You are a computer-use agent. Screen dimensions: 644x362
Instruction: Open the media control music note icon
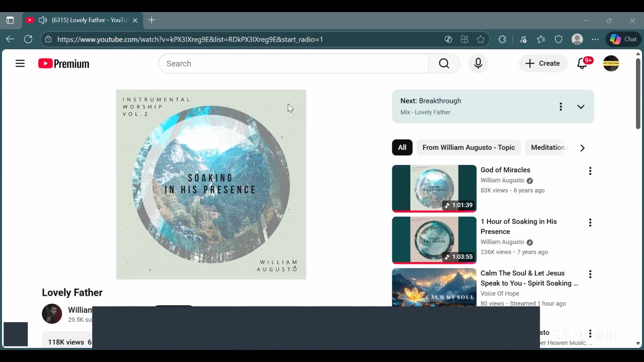[523, 39]
